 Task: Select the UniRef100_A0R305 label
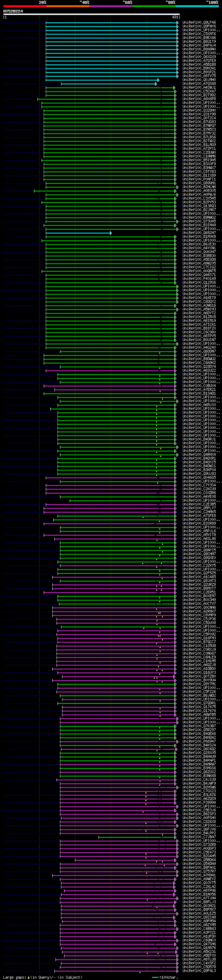(x=199, y=191)
